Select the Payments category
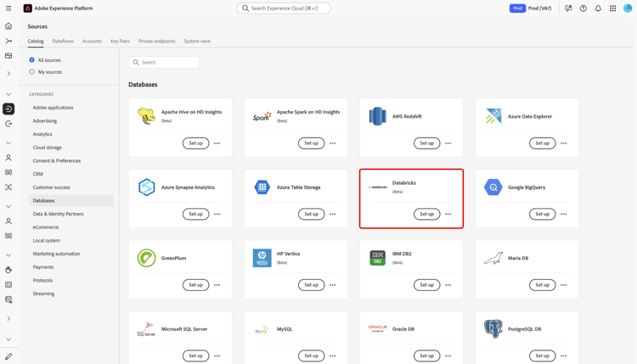Image resolution: width=637 pixels, height=364 pixels. pos(43,267)
